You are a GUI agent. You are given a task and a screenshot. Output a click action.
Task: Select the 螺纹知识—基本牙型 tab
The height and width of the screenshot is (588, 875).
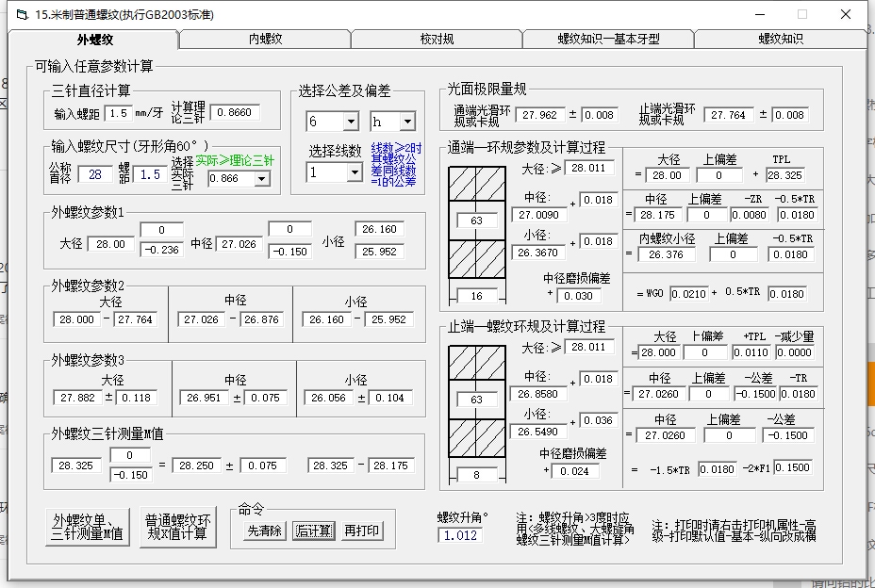[x=608, y=39]
